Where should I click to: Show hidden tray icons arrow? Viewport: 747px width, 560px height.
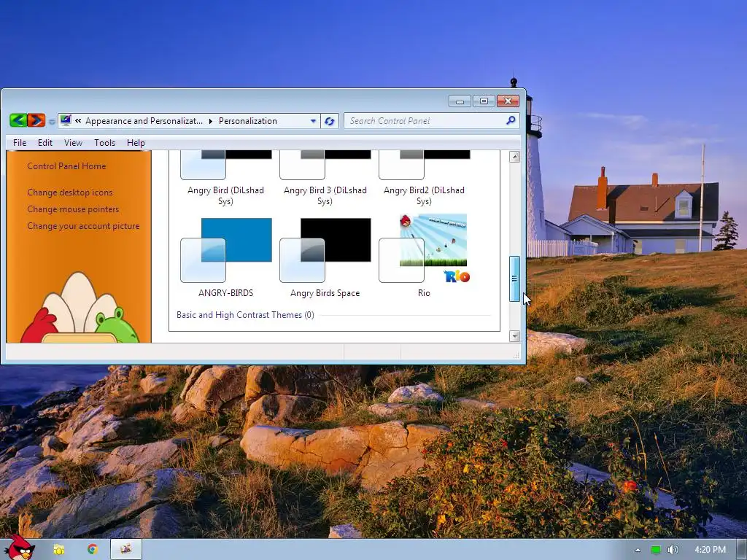(x=638, y=550)
